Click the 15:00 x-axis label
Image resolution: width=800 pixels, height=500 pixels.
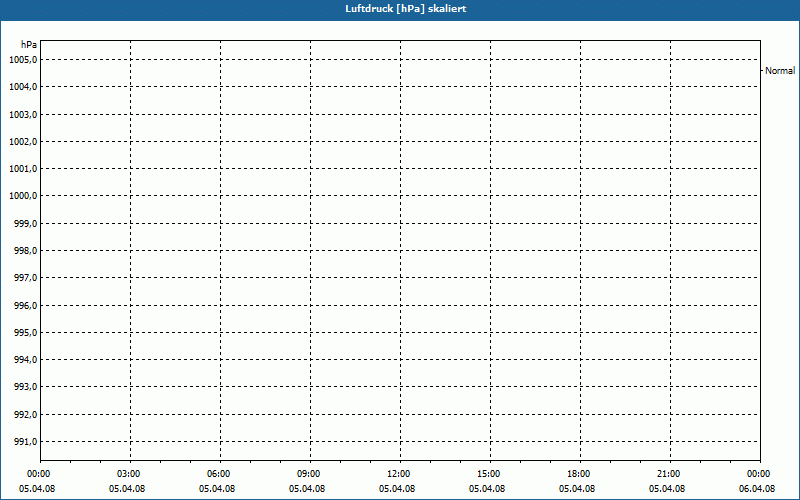488,474
